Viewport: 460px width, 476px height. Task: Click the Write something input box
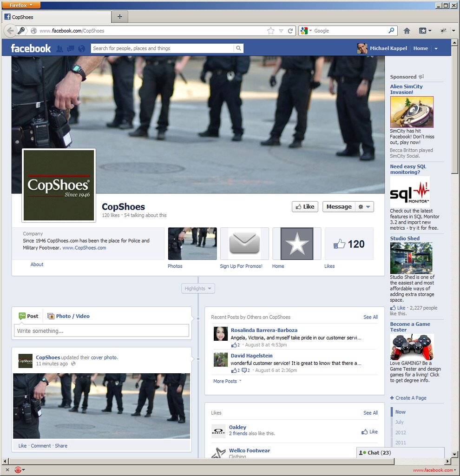[x=101, y=331]
